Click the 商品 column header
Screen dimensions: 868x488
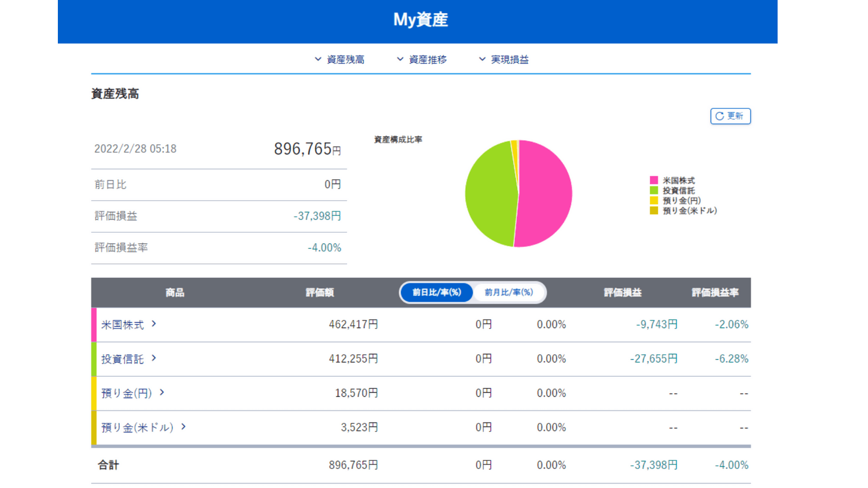[175, 292]
